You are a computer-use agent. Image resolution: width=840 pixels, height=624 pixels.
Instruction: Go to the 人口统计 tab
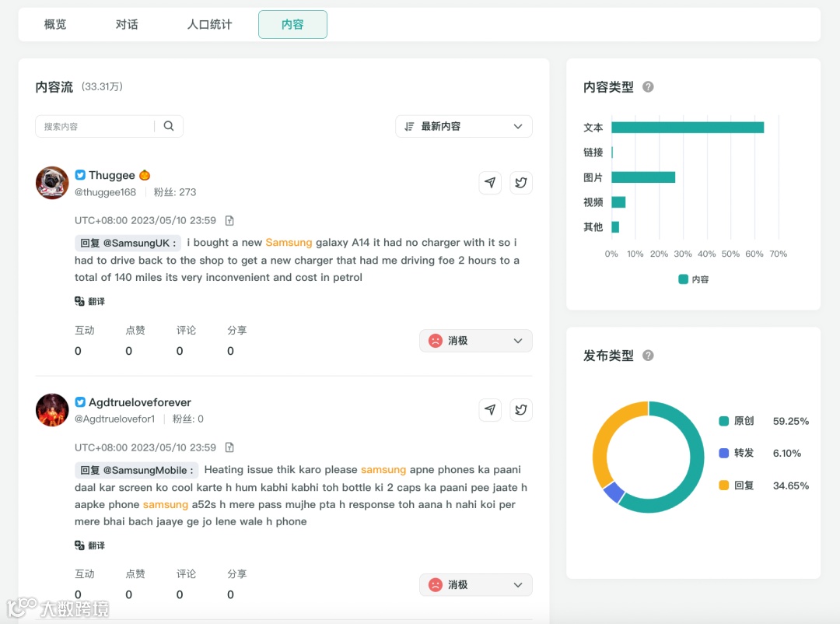click(x=209, y=24)
